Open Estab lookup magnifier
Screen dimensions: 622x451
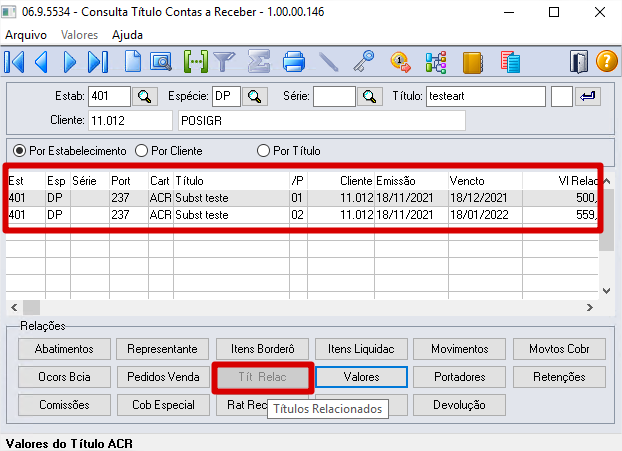point(144,96)
